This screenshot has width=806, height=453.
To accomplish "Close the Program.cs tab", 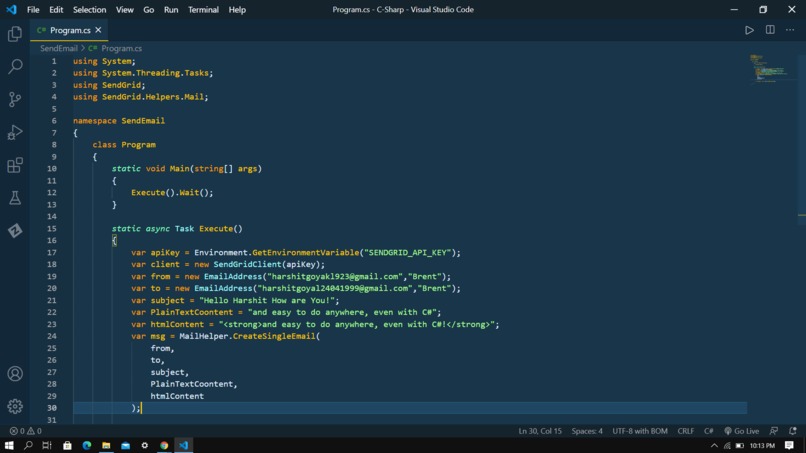I will (x=98, y=30).
